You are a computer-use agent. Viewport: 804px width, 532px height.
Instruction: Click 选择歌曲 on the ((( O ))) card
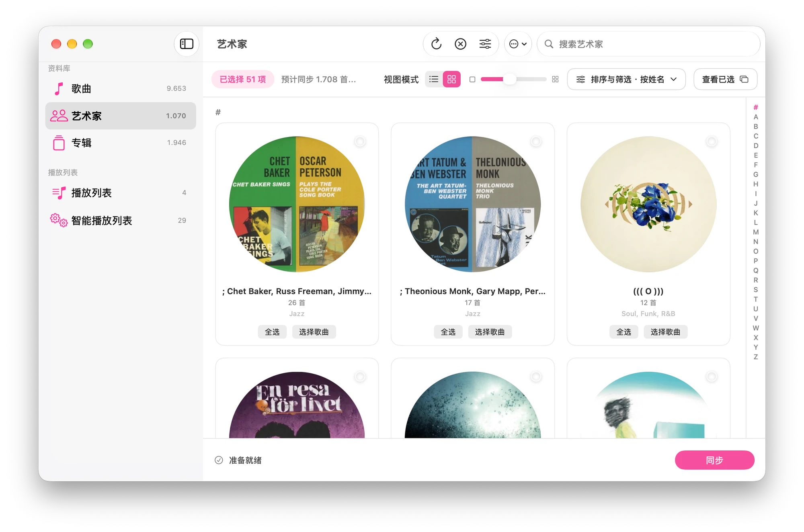coord(666,332)
